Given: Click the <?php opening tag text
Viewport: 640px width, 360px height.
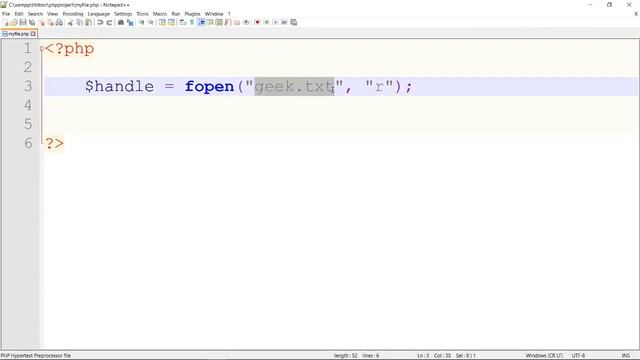Looking at the screenshot, I should coord(69,49).
